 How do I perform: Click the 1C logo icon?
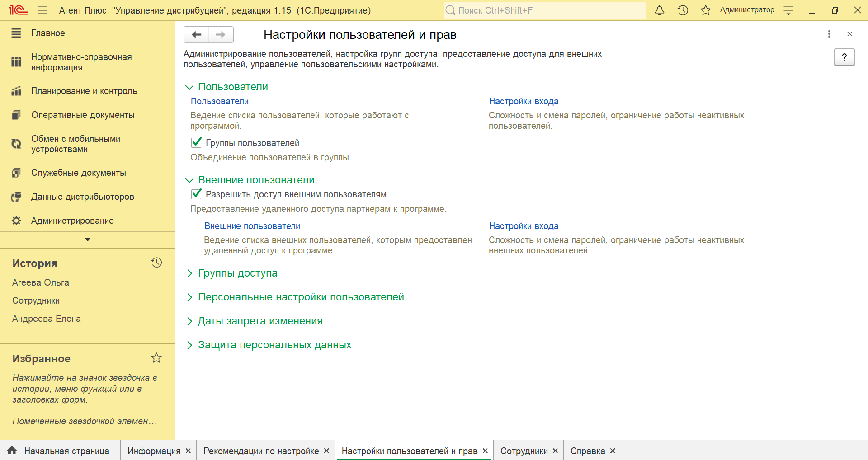point(19,10)
